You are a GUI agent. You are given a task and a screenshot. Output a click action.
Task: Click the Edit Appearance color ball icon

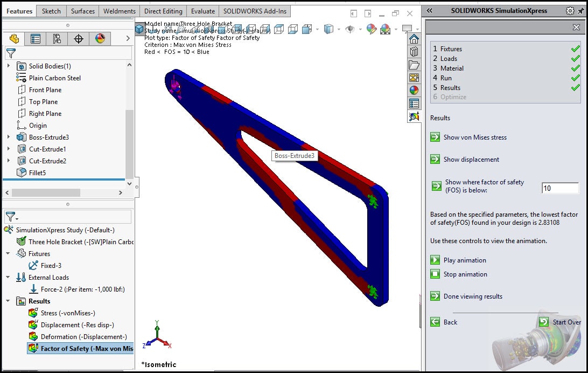(371, 29)
